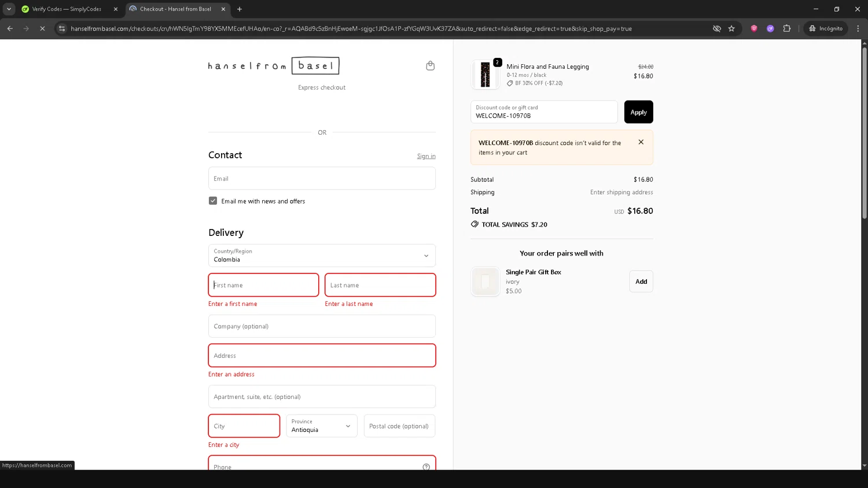
Task: Toggle Email me with news and offers
Action: click(x=213, y=201)
